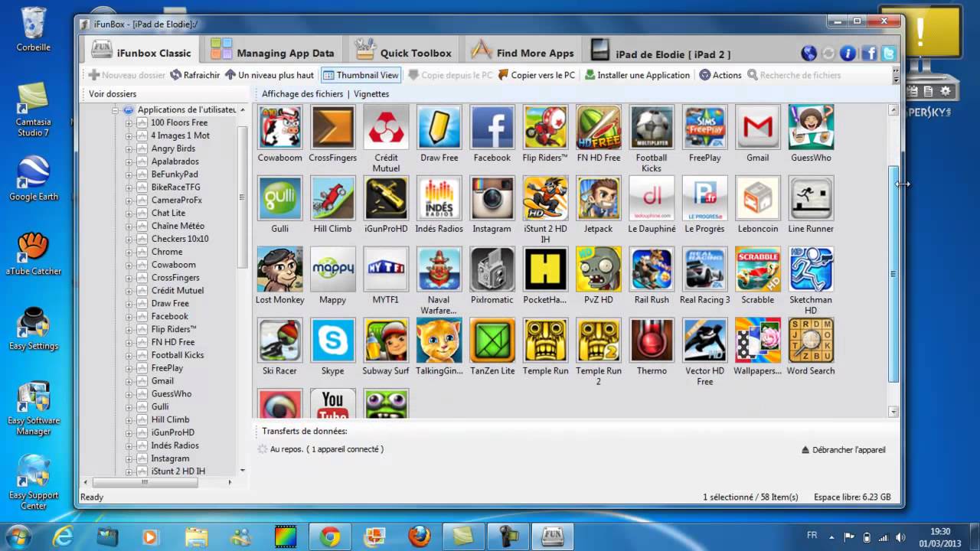The width and height of the screenshot is (980, 551).
Task: Collapse Applications de l'utilisateur tree node
Action: (x=116, y=109)
